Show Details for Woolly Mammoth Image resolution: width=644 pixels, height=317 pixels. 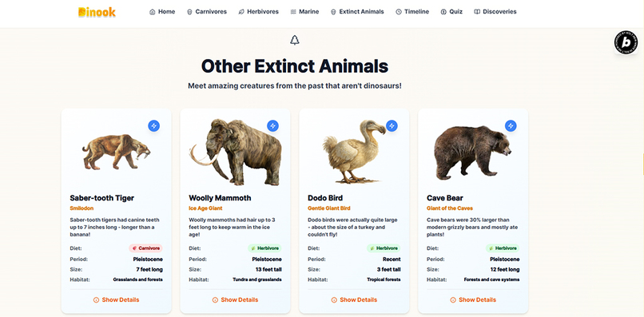(235, 299)
